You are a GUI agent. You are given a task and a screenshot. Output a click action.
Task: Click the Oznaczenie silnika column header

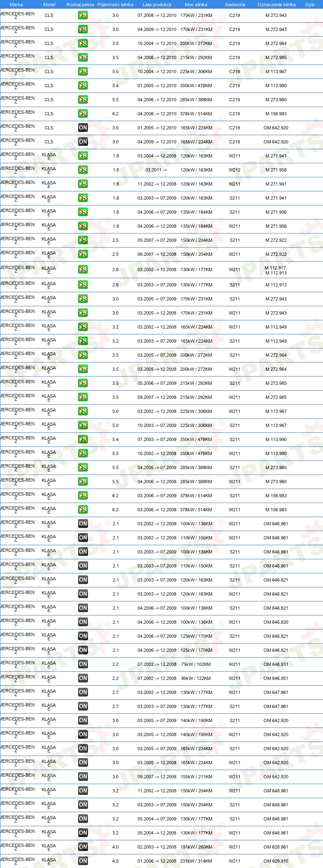click(x=276, y=5)
